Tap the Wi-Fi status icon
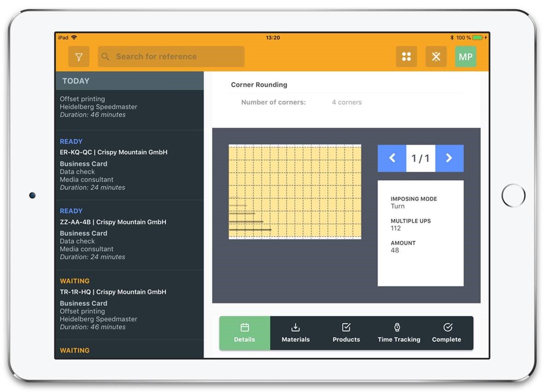This screenshot has height=392, width=548. click(x=74, y=37)
